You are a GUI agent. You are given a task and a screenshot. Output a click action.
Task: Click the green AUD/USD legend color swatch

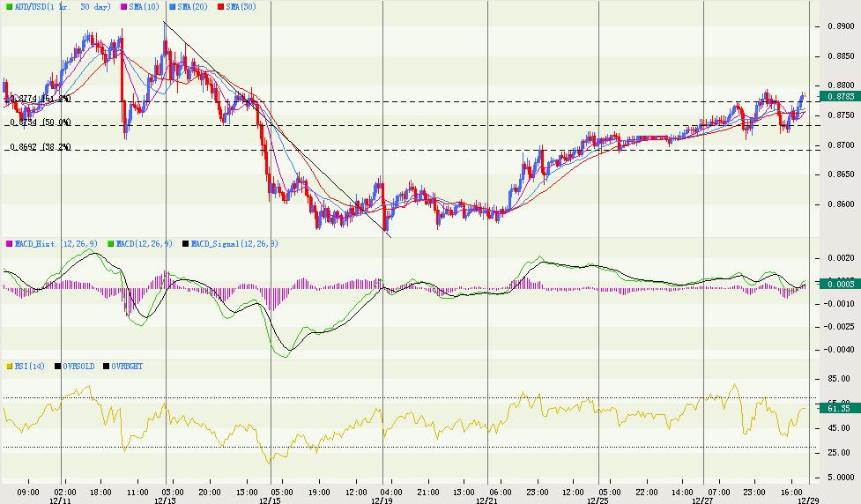point(8,7)
